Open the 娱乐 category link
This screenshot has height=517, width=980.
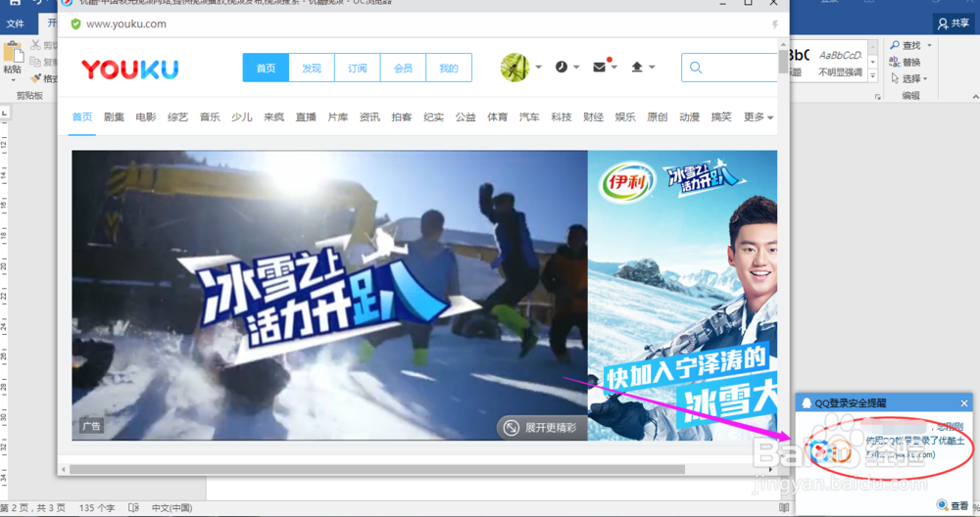click(x=625, y=117)
